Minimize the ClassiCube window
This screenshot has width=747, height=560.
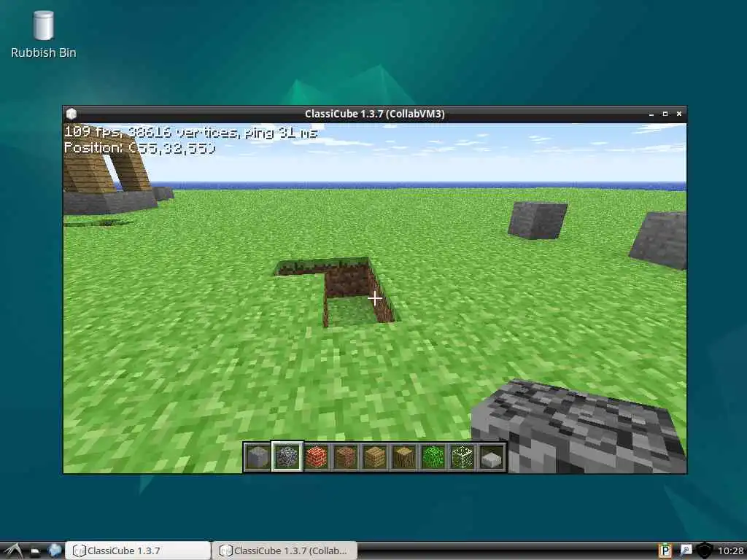click(x=651, y=114)
